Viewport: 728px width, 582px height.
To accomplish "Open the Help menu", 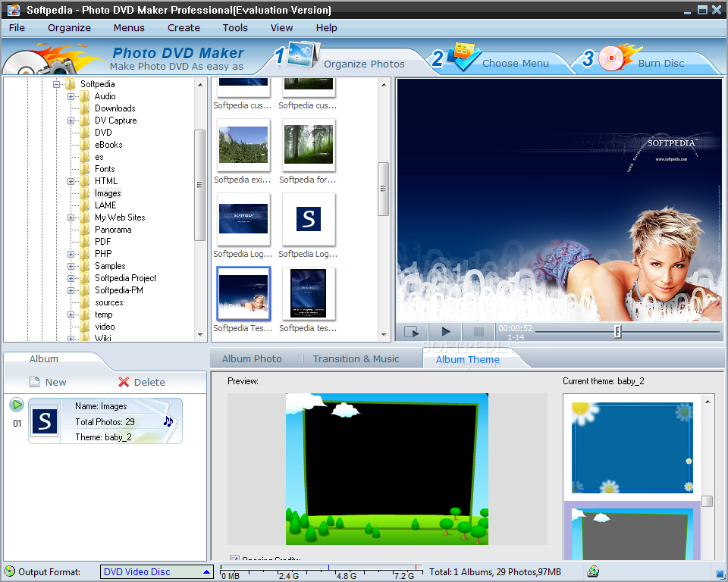I will click(x=326, y=28).
